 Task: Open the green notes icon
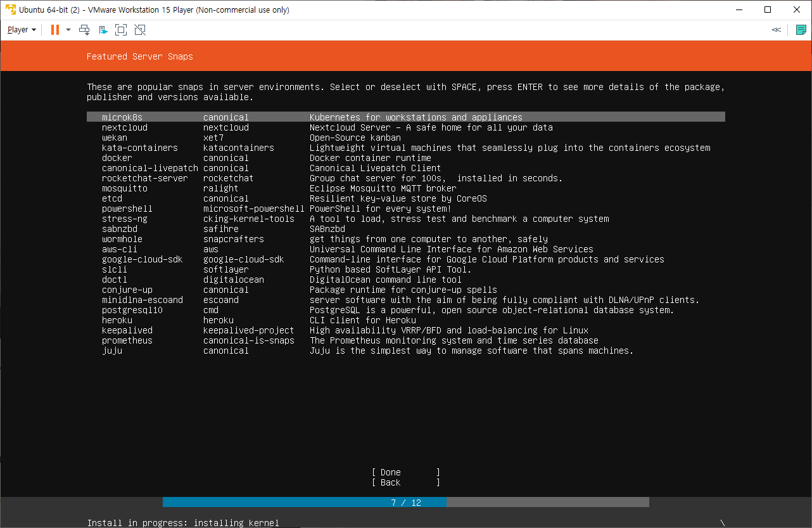coord(801,30)
